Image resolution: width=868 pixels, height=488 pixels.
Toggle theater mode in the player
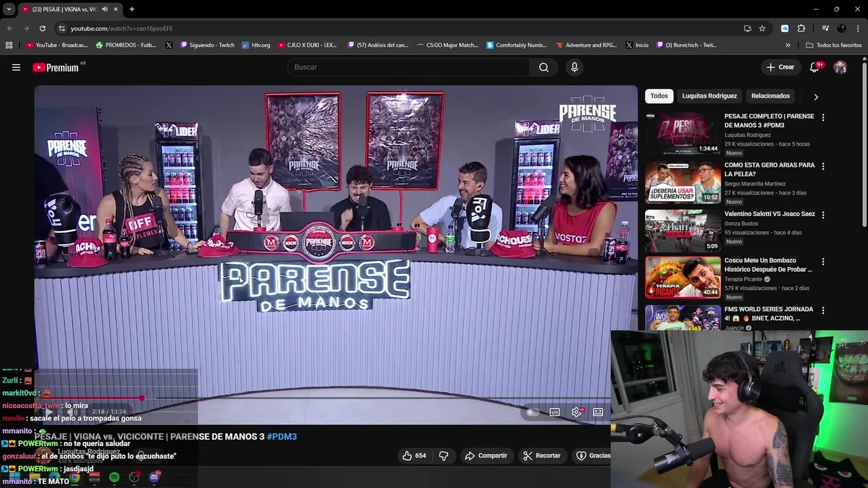(598, 412)
